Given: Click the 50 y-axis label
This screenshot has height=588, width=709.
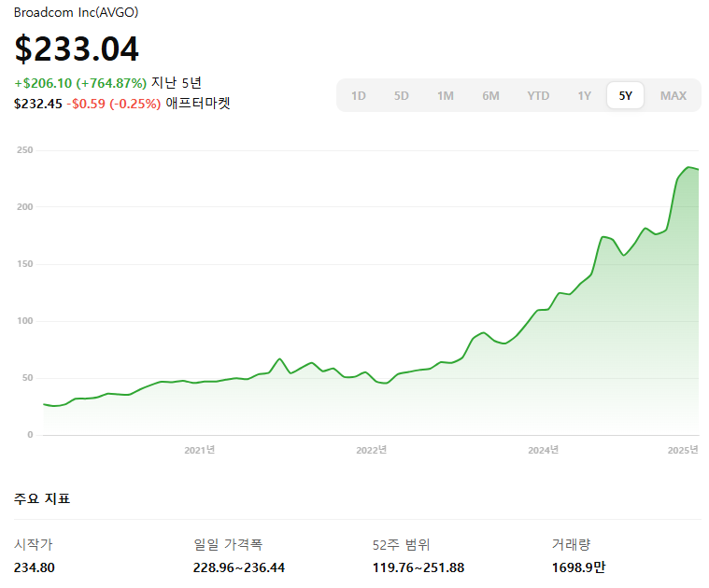Looking at the screenshot, I should (x=28, y=378).
